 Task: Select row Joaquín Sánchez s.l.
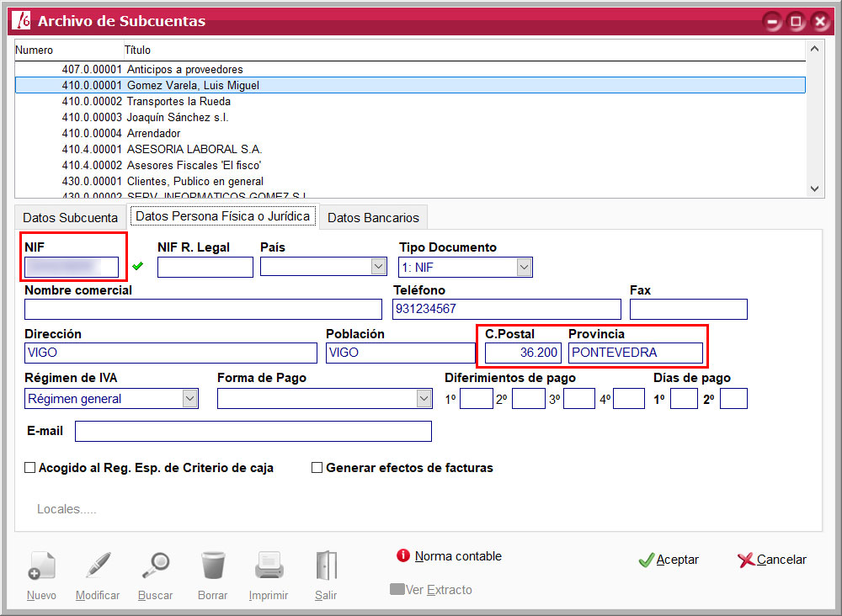410,117
